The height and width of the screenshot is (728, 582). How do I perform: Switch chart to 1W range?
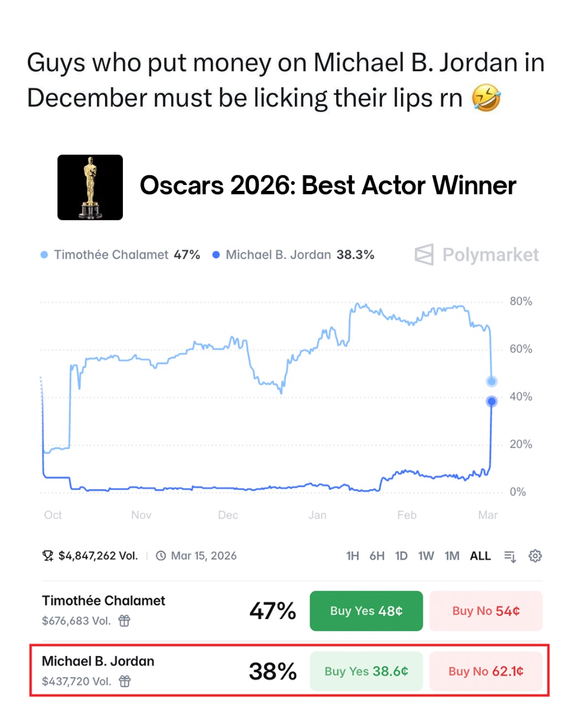426,556
